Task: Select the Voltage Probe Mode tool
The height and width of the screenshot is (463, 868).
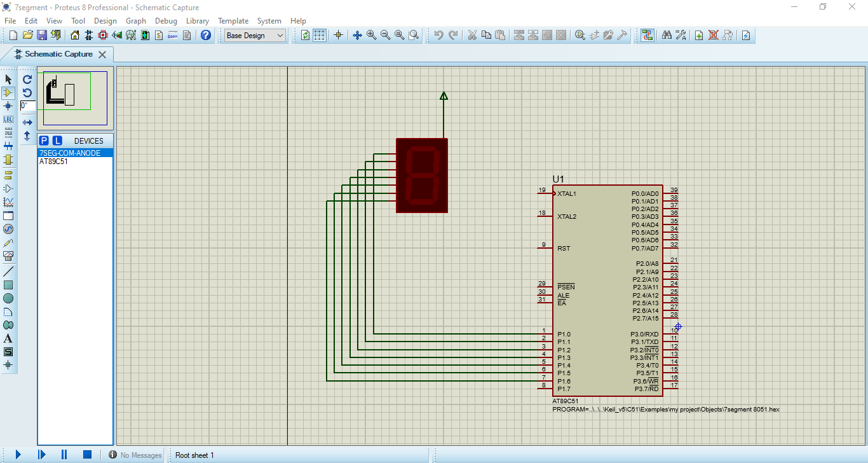Action: (x=8, y=242)
